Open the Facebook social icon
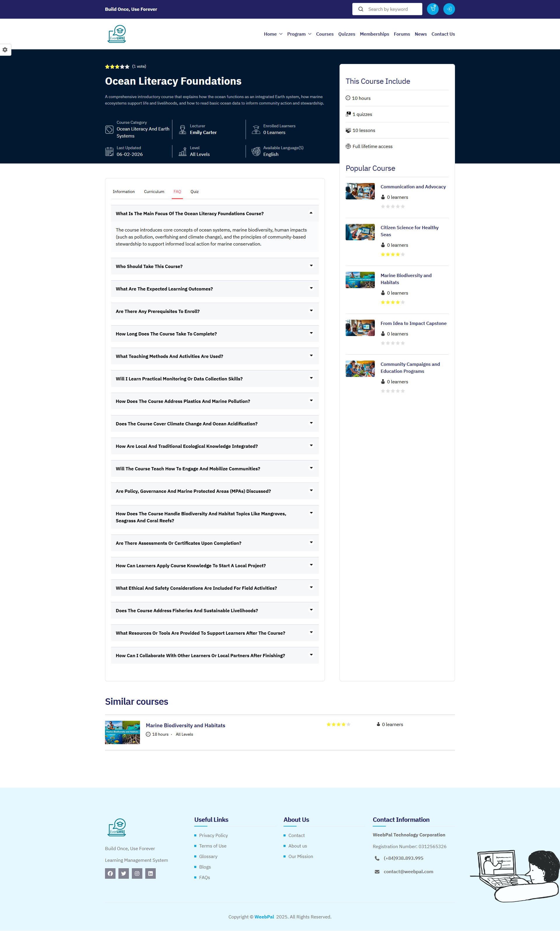Screen dimensions: 560x931 click(110, 873)
